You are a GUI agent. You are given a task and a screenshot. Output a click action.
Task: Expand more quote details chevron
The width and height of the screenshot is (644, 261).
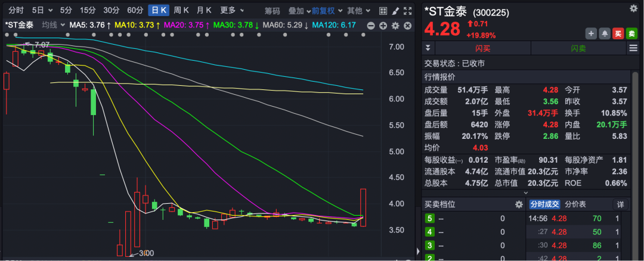click(x=525, y=192)
